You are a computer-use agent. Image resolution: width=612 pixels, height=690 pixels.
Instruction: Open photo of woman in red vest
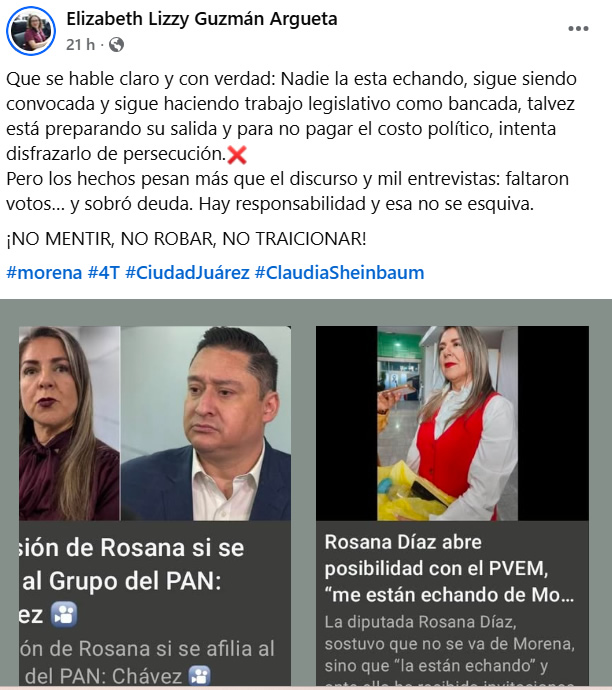pos(448,423)
